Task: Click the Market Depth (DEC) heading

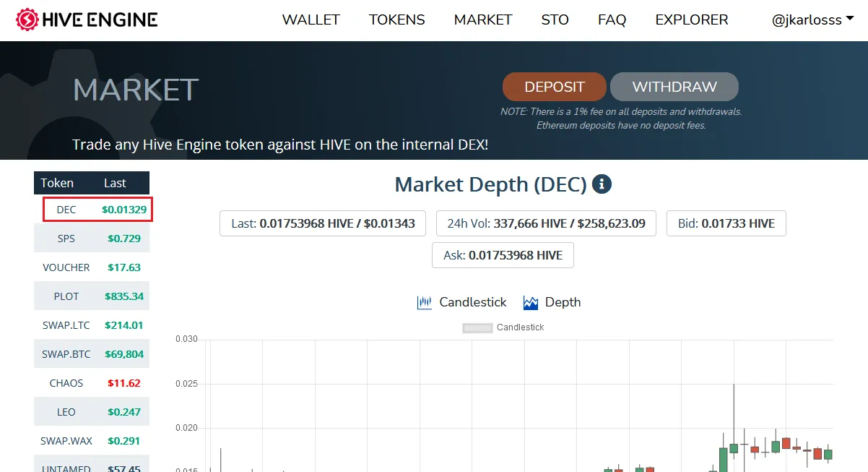Action: tap(490, 184)
